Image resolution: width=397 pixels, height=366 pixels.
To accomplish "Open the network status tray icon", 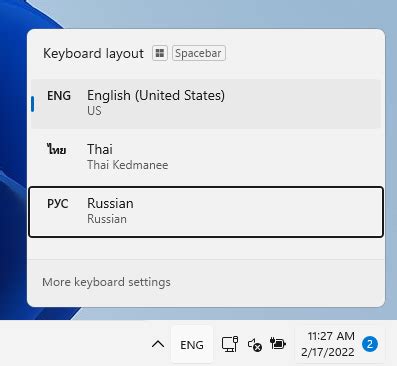I will [230, 344].
